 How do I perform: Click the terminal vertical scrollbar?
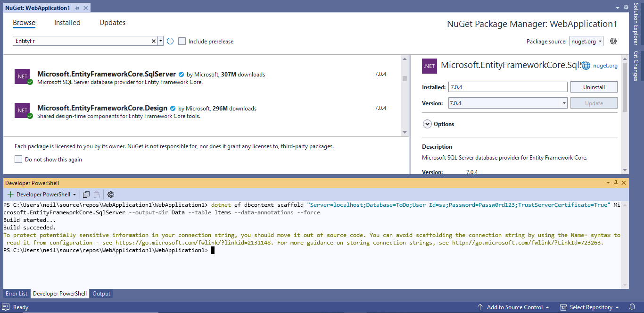coord(625,245)
